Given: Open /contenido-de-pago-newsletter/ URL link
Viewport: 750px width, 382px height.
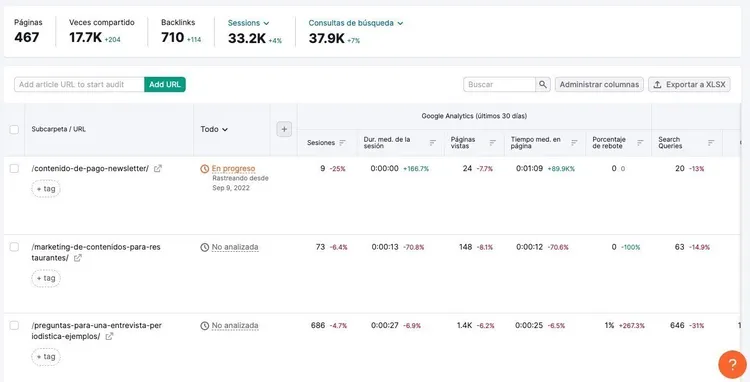Looking at the screenshot, I should coord(90,168).
